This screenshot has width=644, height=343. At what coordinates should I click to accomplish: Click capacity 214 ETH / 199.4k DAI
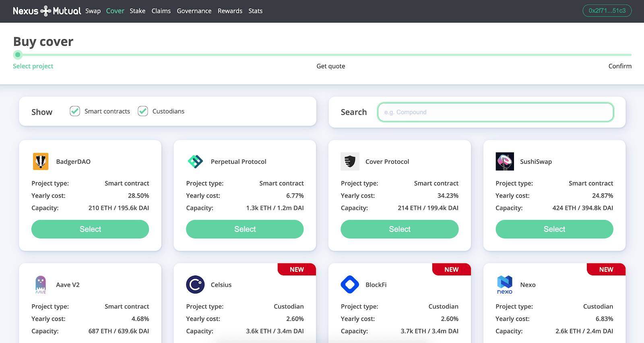pos(428,208)
